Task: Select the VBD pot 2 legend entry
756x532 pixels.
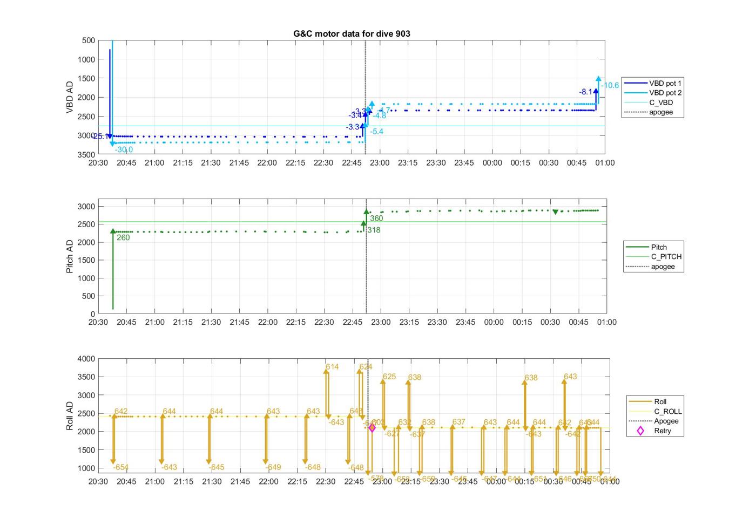Action: tap(653, 93)
